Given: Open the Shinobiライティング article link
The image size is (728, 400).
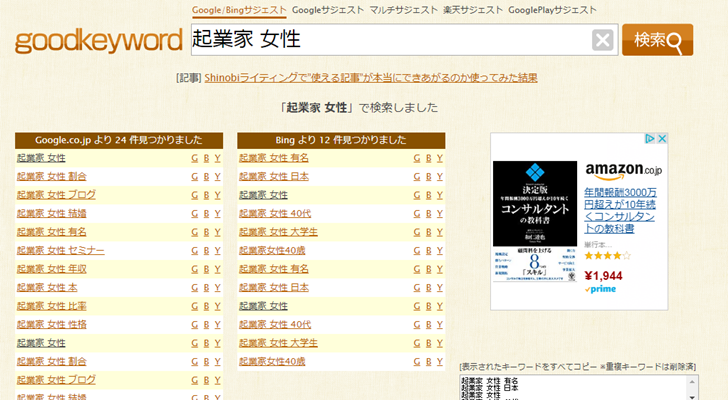Looking at the screenshot, I should pos(371,78).
